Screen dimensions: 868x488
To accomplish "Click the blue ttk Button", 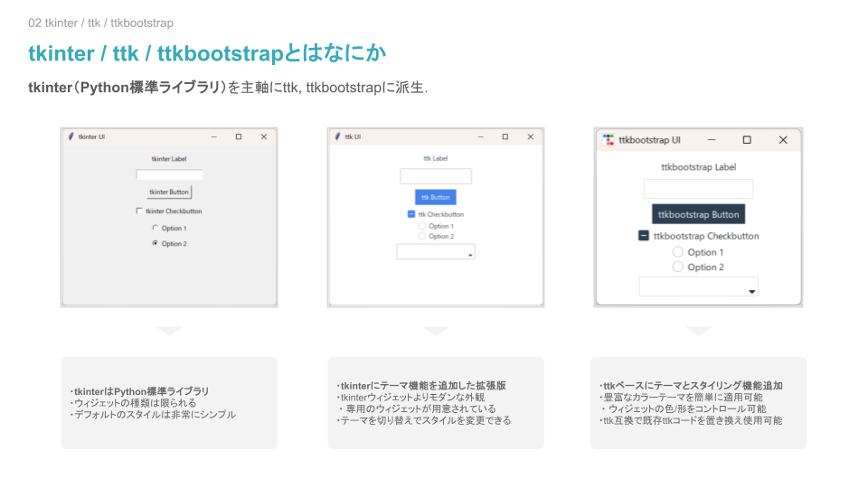I will (435, 197).
